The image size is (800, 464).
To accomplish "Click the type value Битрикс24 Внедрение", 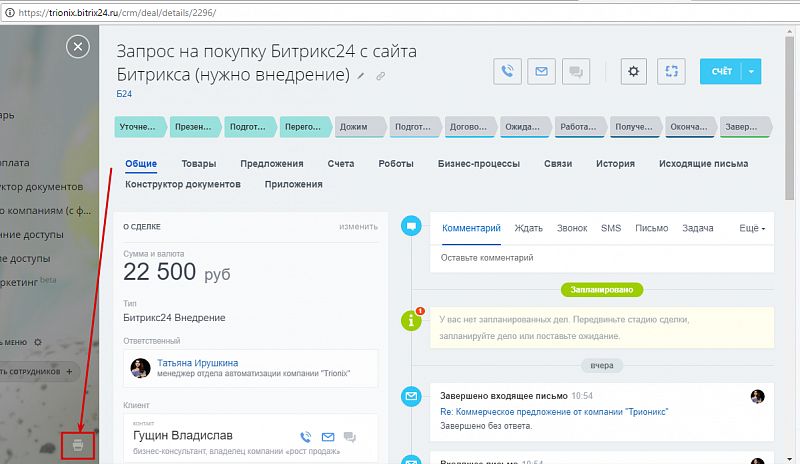I will [174, 318].
